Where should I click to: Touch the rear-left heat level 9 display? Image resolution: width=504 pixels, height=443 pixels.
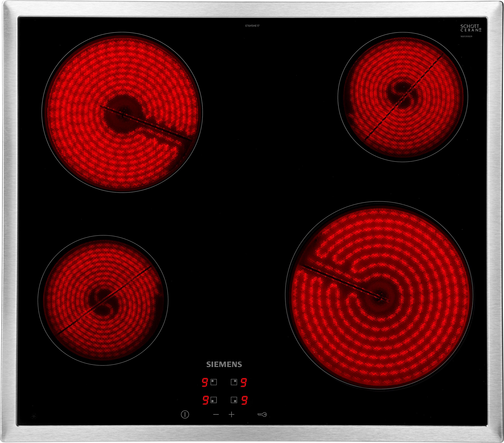(x=205, y=382)
